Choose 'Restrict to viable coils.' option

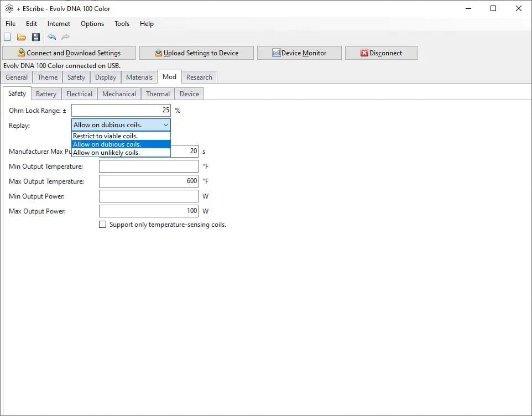[121, 136]
